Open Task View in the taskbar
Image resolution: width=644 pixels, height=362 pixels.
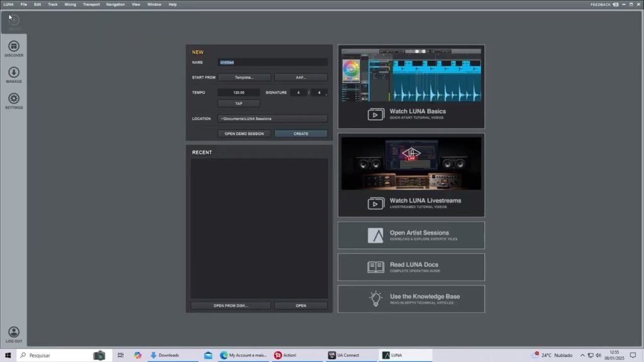(x=120, y=355)
